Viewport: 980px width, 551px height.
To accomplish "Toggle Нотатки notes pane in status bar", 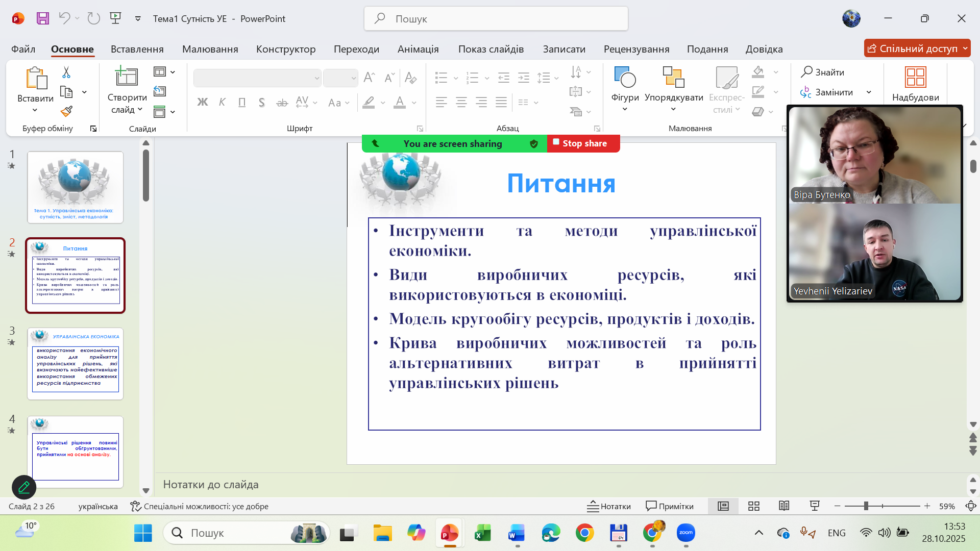I will [x=609, y=506].
